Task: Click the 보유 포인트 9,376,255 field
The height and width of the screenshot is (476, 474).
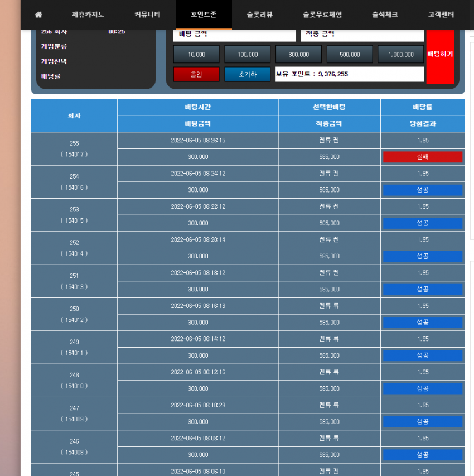Action: (x=350, y=74)
